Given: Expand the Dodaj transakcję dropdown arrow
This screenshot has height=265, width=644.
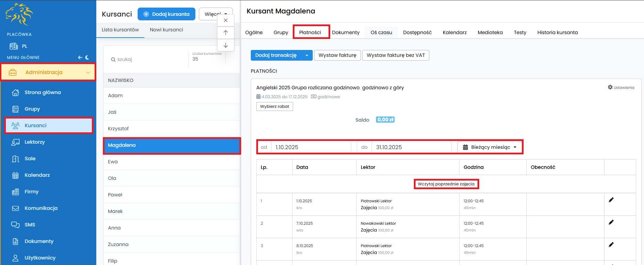Looking at the screenshot, I should click(x=307, y=55).
